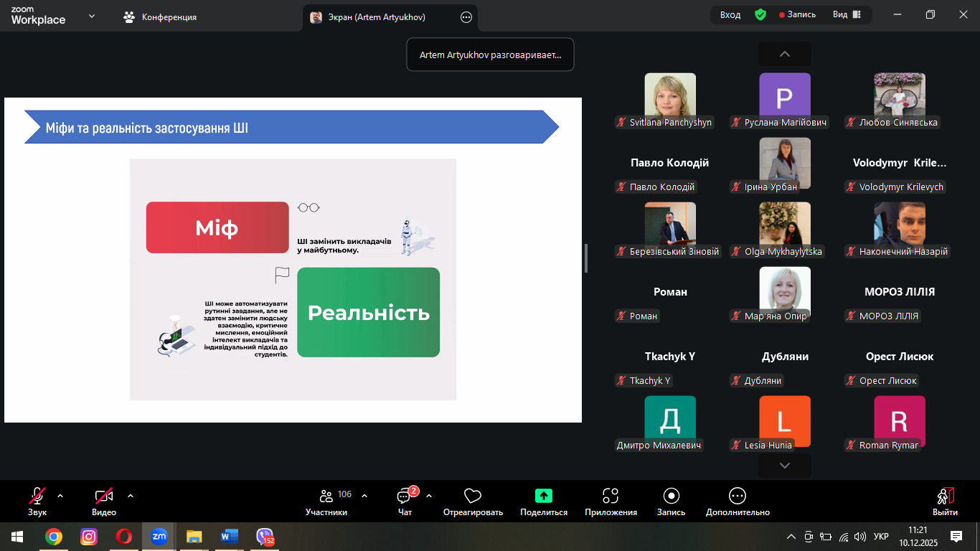Open the Zoom Workplace dropdown chevron
Image resolution: width=980 pixels, height=551 pixels.
(x=92, y=16)
